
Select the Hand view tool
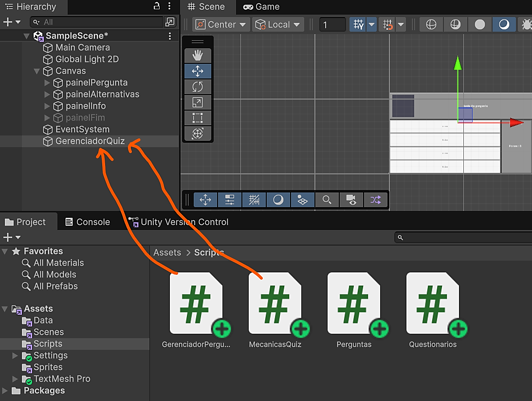click(x=197, y=56)
